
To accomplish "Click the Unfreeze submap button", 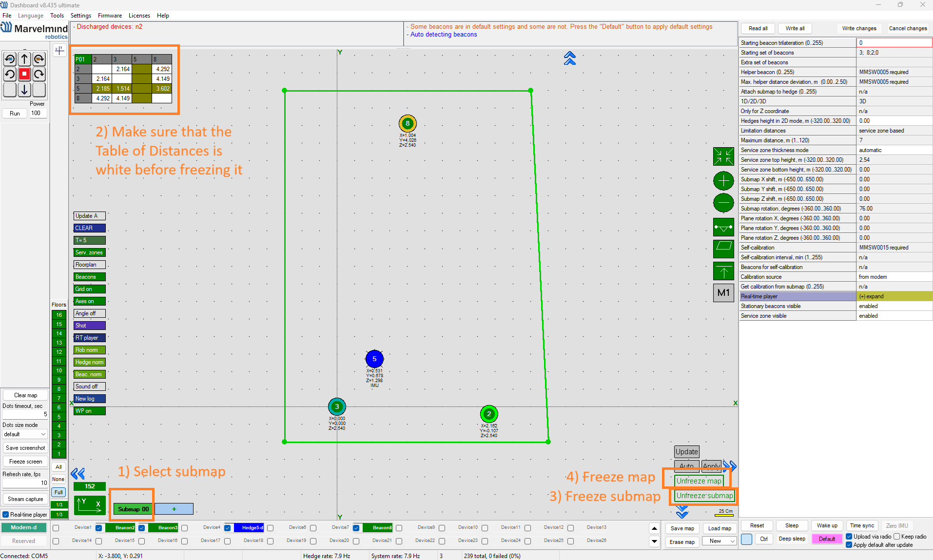I will (704, 496).
